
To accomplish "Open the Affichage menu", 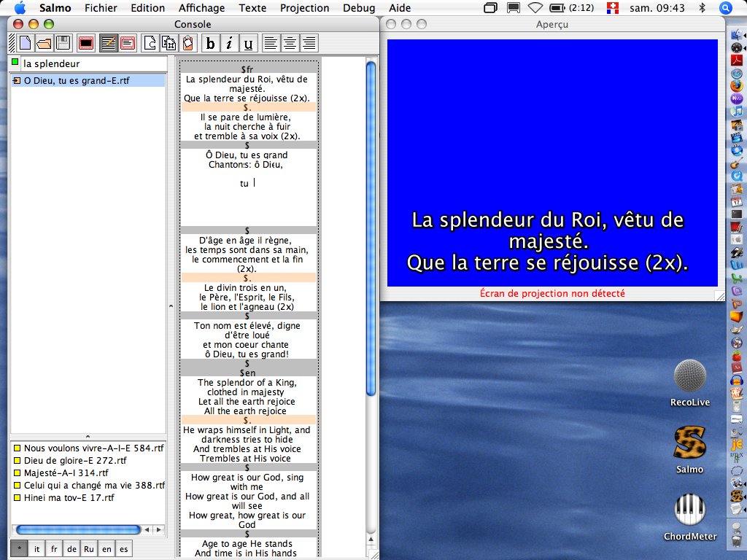I will click(201, 8).
